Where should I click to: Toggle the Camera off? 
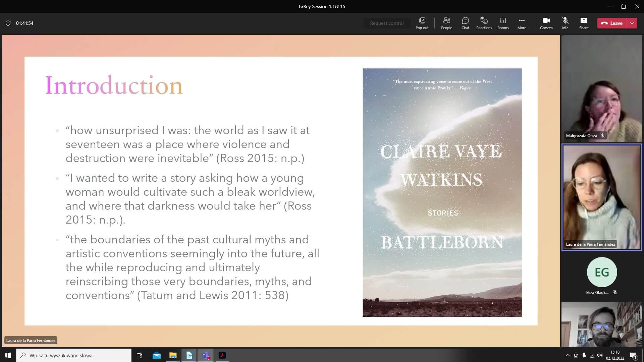(x=546, y=23)
